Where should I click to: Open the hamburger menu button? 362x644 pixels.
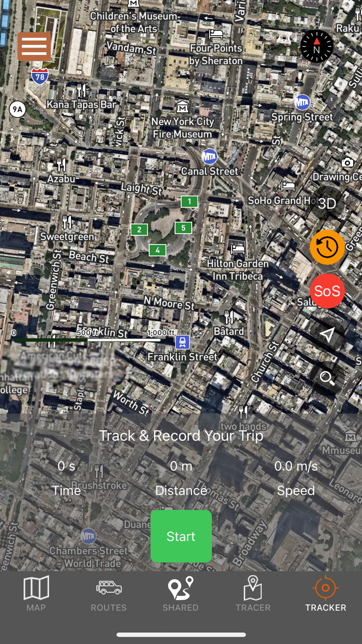click(x=34, y=46)
